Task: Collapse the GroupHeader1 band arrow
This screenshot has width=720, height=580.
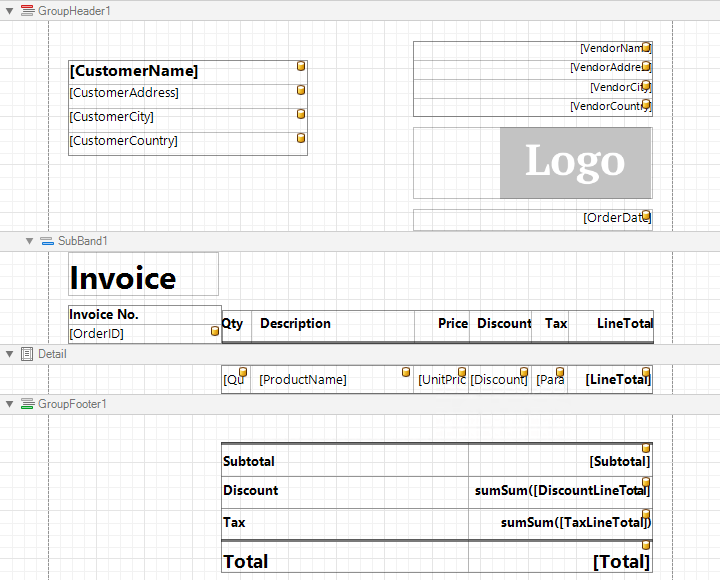Action: [9, 10]
